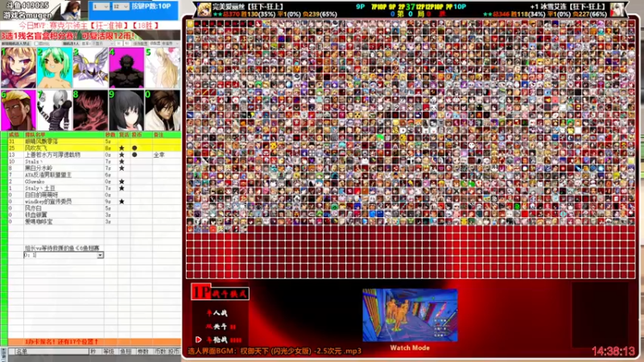The height and width of the screenshot is (362, 644).
Task: Select portrait number 2, the green-haired character
Action: [x=55, y=68]
